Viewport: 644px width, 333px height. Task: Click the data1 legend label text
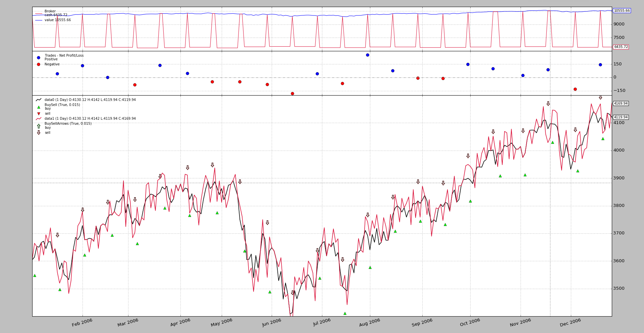[90, 119]
